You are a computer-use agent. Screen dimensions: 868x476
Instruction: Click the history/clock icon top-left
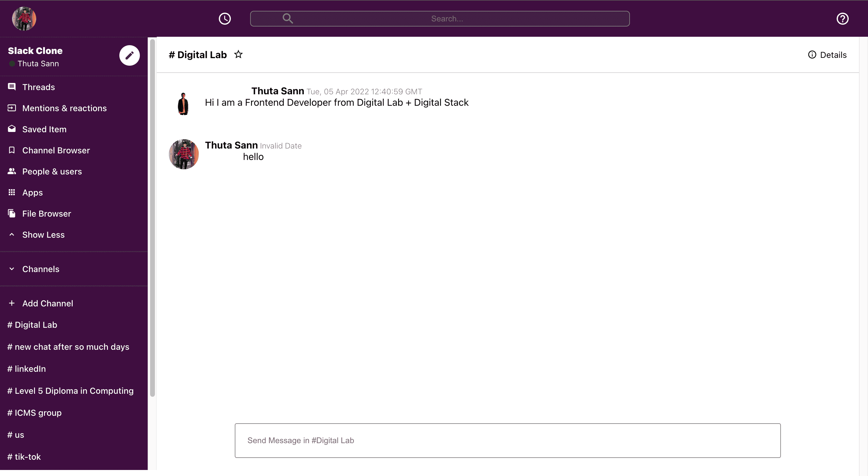[225, 18]
